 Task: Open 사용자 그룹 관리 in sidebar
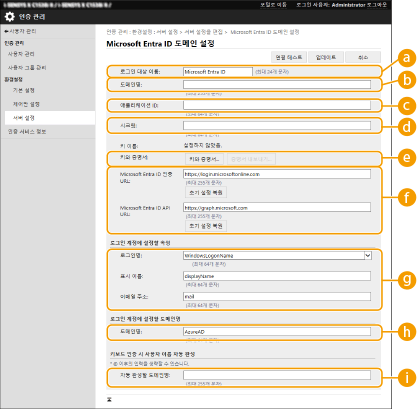click(27, 68)
